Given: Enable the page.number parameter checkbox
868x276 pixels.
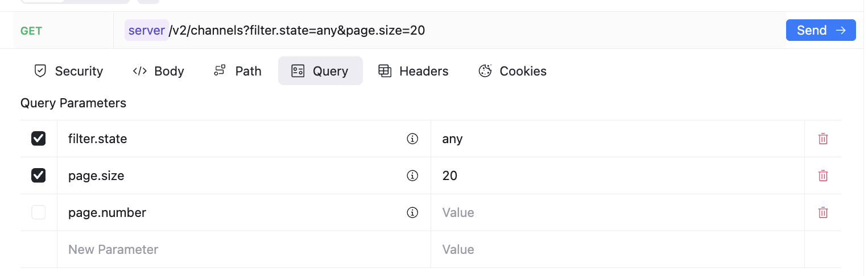Looking at the screenshot, I should (x=39, y=212).
